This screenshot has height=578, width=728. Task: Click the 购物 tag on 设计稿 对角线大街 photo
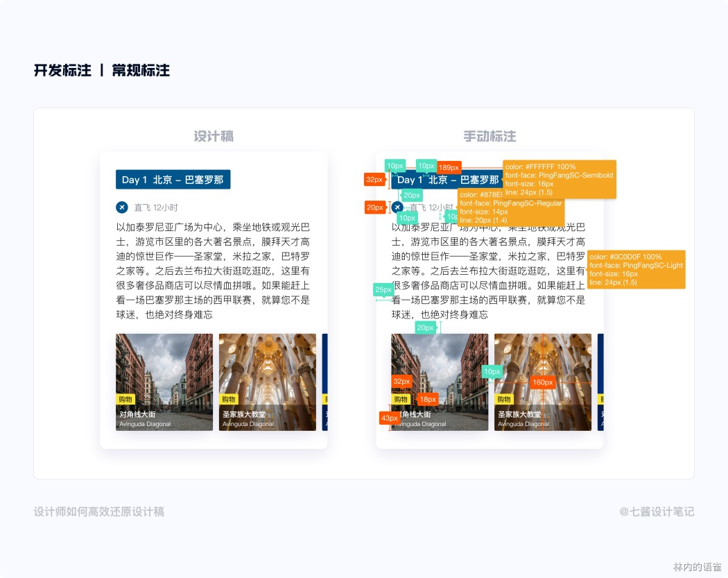tap(125, 399)
